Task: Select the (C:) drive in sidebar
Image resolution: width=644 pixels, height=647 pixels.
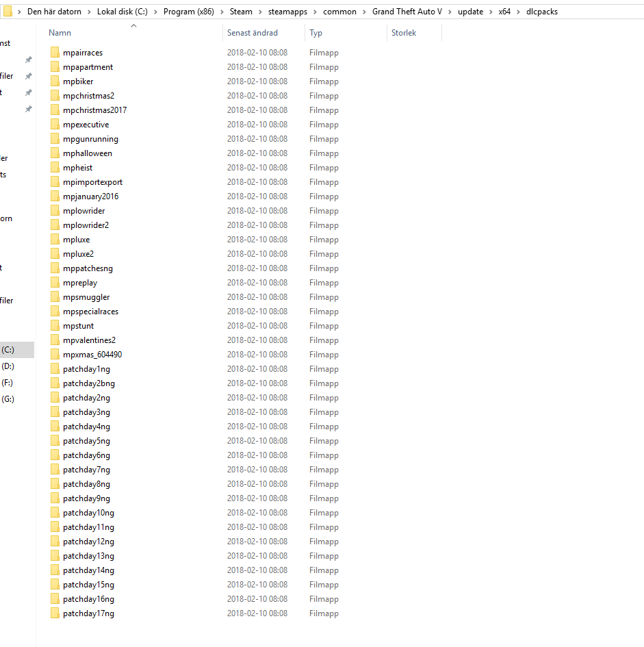Action: (17, 349)
